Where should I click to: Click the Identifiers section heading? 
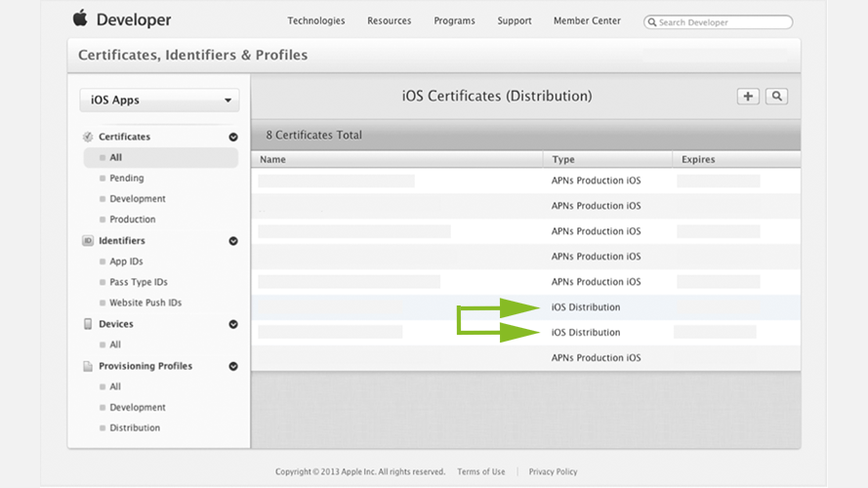pyautogui.click(x=122, y=241)
